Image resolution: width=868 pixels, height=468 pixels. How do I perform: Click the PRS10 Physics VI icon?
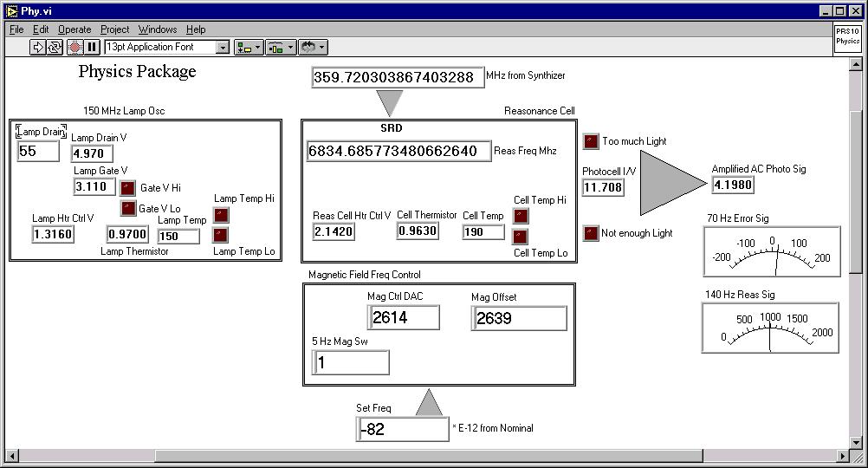coord(847,39)
